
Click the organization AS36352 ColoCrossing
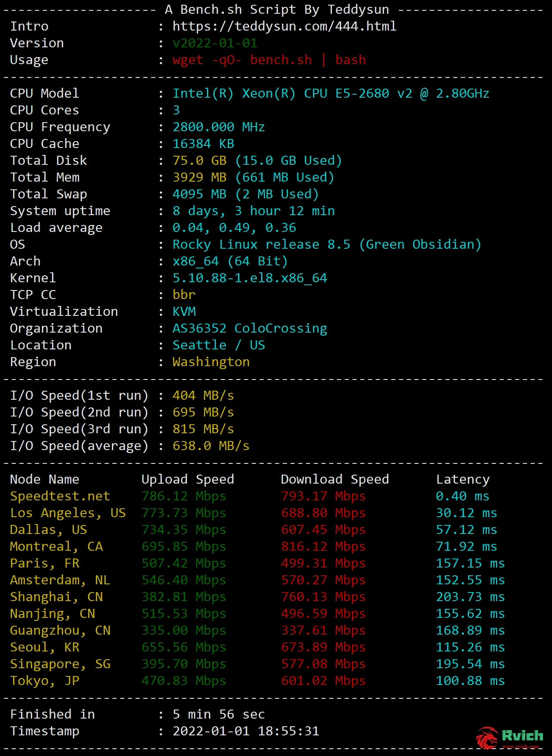(x=250, y=328)
